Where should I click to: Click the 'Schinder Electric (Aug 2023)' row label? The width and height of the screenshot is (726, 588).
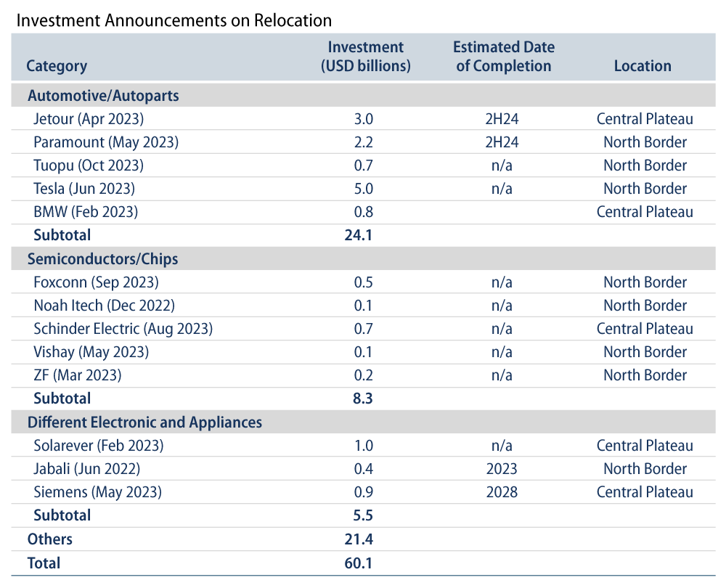pyautogui.click(x=123, y=329)
